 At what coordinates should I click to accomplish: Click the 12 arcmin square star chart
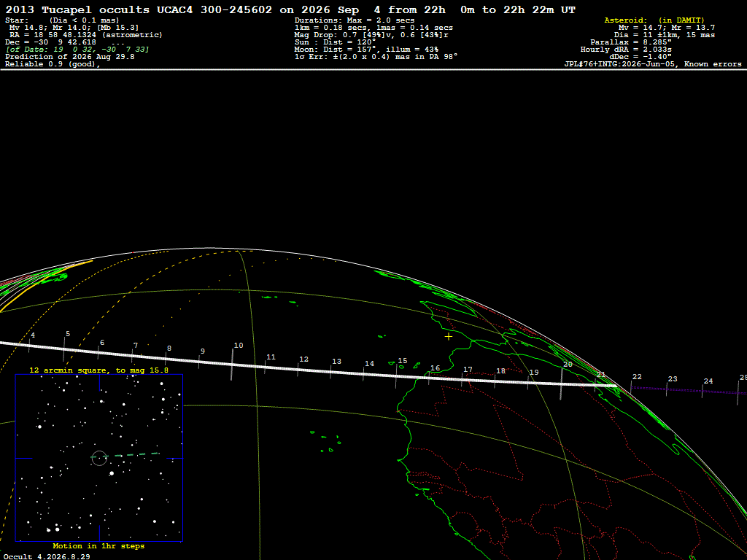click(99, 458)
